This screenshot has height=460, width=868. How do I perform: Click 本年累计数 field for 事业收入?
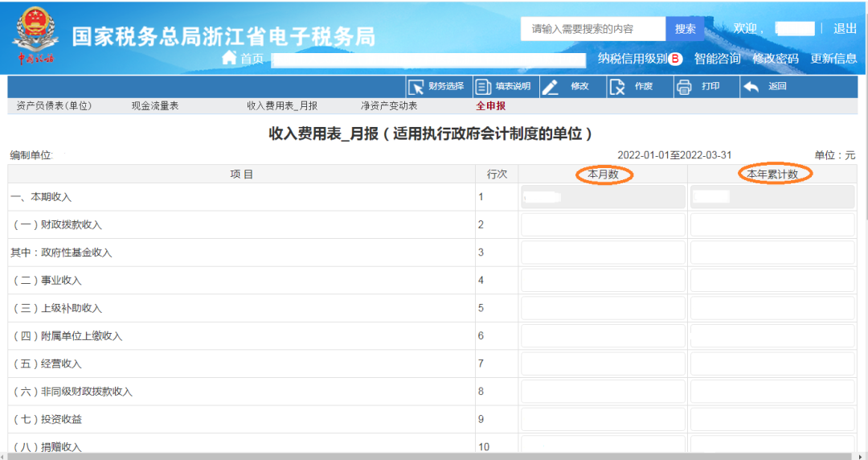[x=772, y=281]
